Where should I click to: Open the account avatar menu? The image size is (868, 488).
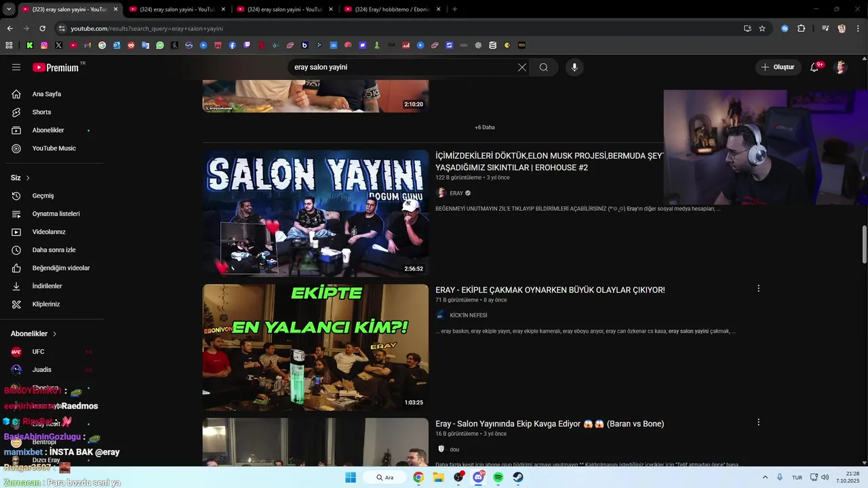click(x=841, y=67)
